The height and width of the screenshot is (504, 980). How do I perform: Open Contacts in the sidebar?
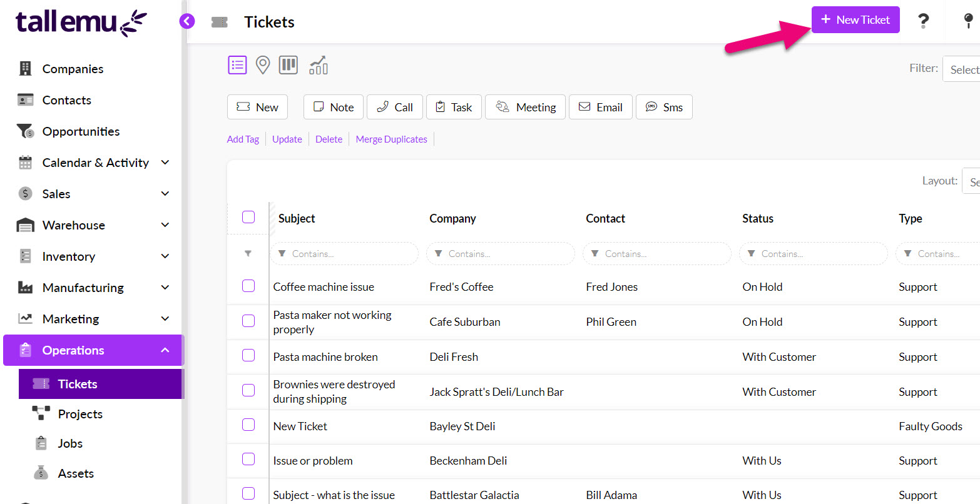click(67, 100)
